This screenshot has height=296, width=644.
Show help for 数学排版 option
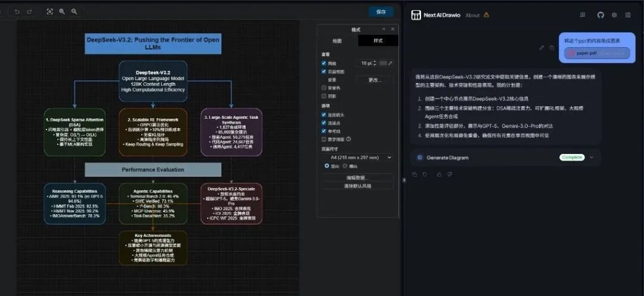click(348, 139)
